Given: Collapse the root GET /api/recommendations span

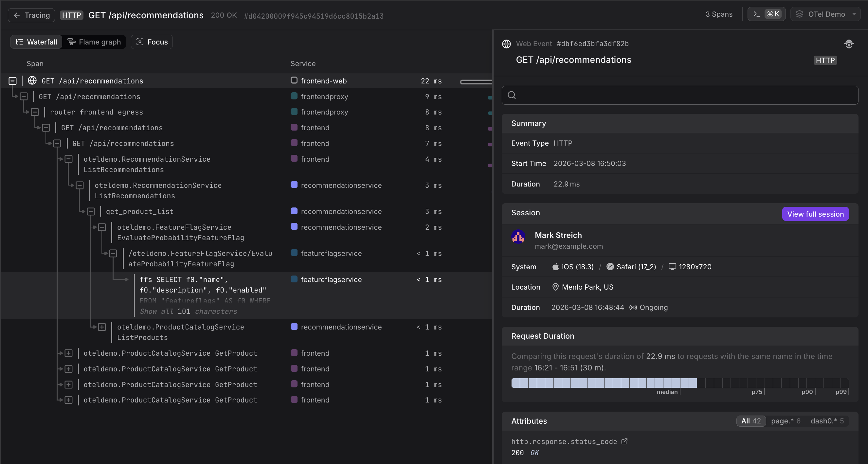Looking at the screenshot, I should [x=12, y=81].
